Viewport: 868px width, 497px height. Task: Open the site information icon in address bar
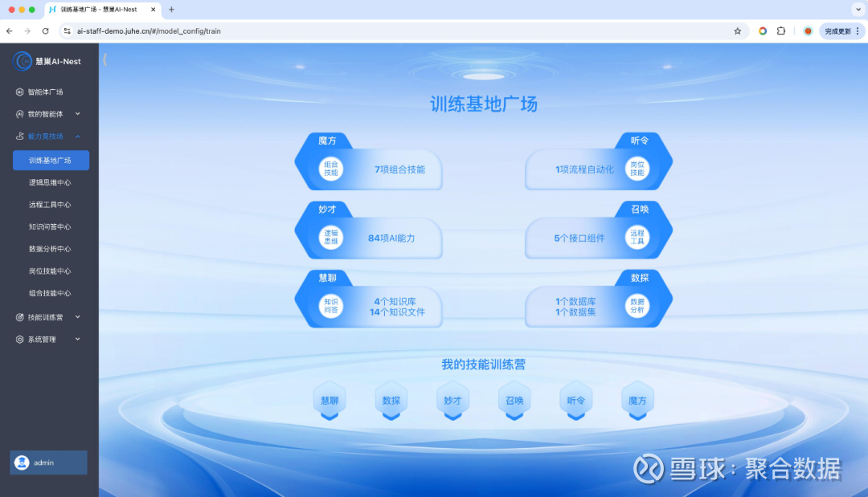67,31
